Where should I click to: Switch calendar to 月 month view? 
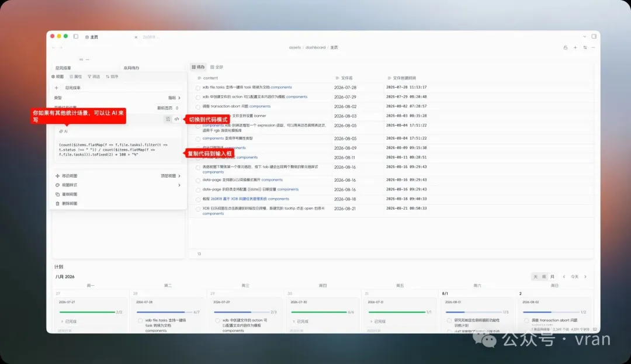[552, 277]
